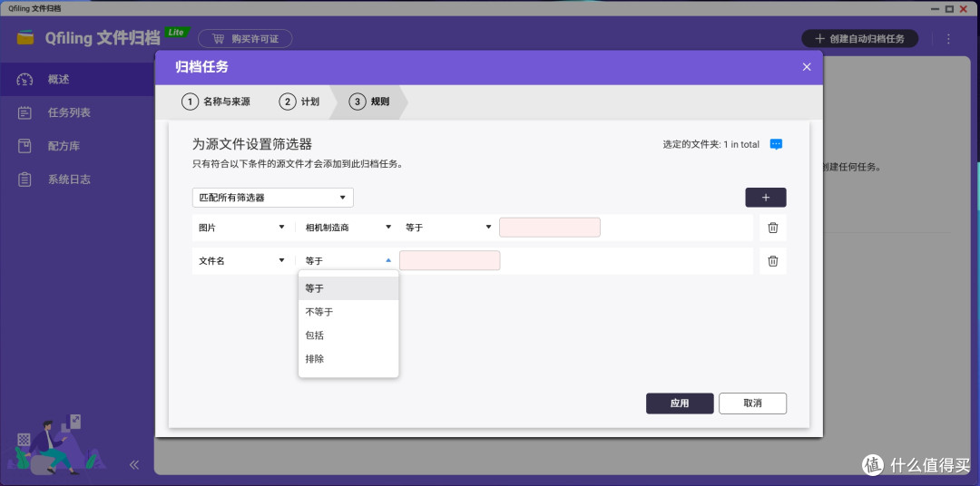Image resolution: width=980 pixels, height=486 pixels.
Task: Open 匹配所有筛选器 dropdown
Action: [x=272, y=198]
